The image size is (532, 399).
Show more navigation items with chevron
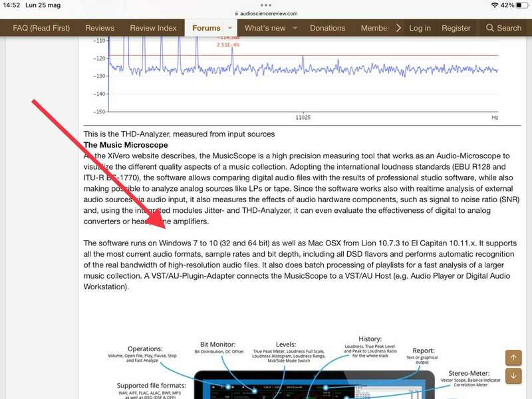click(398, 28)
